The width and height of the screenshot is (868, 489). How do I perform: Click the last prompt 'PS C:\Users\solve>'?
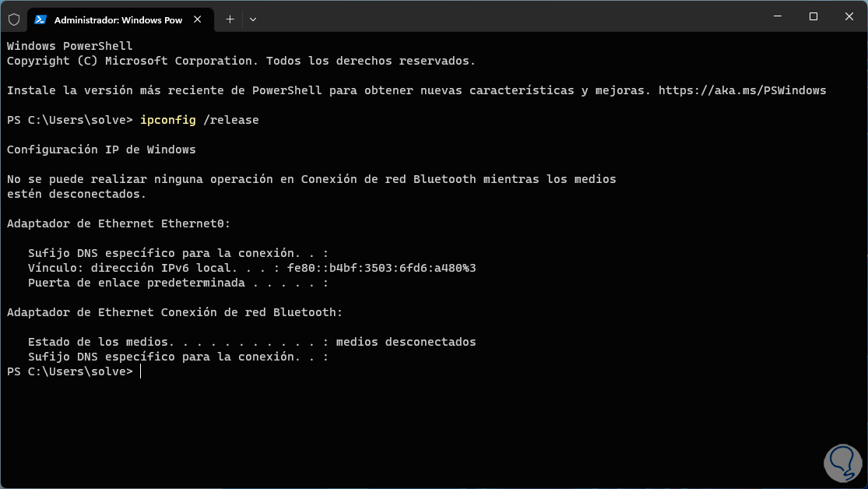click(x=70, y=371)
